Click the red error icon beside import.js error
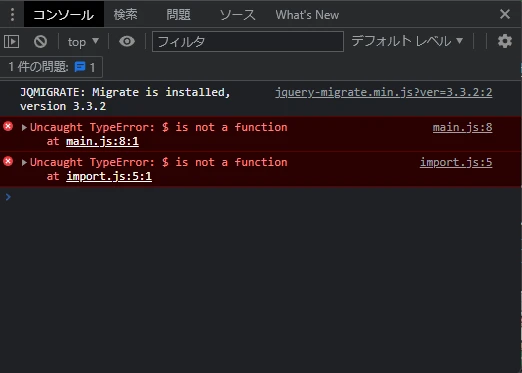 [x=8, y=161]
